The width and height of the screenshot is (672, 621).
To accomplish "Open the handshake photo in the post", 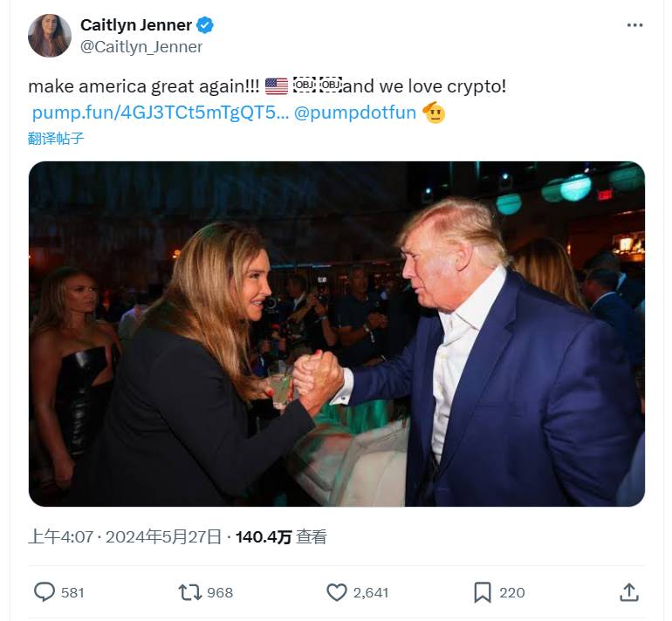I will pos(336,333).
